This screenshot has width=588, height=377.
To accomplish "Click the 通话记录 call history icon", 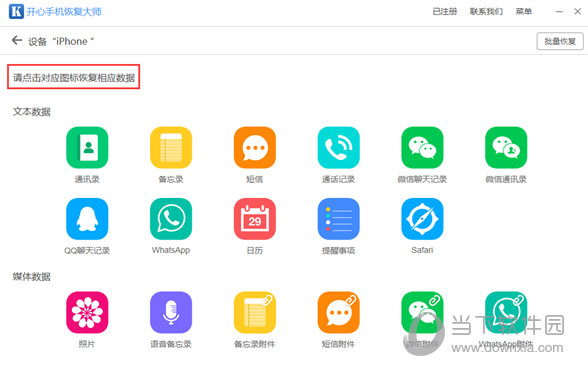I will coord(339,147).
